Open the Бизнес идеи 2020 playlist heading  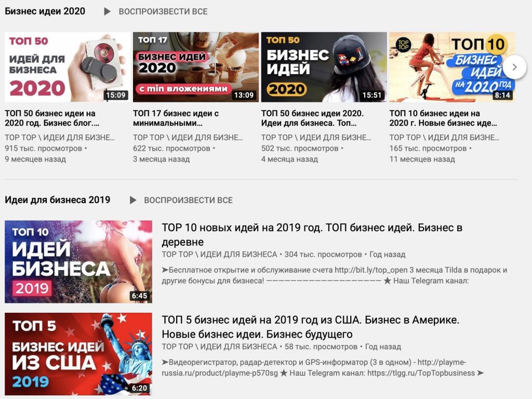(45, 11)
